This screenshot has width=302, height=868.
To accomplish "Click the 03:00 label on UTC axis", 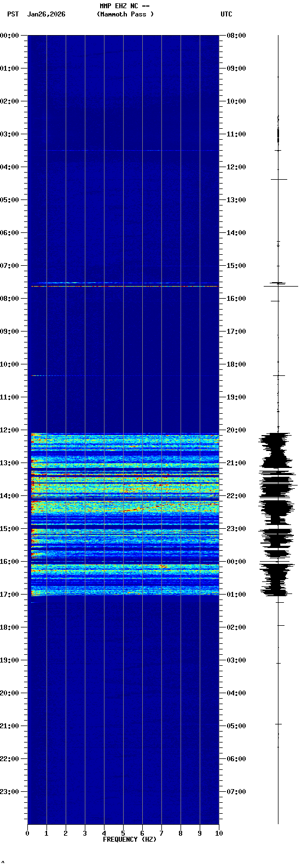I will click(236, 660).
